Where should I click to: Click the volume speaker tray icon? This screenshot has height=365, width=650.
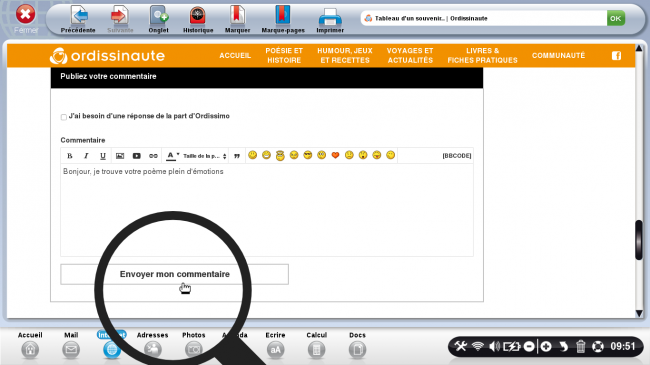[494, 346]
